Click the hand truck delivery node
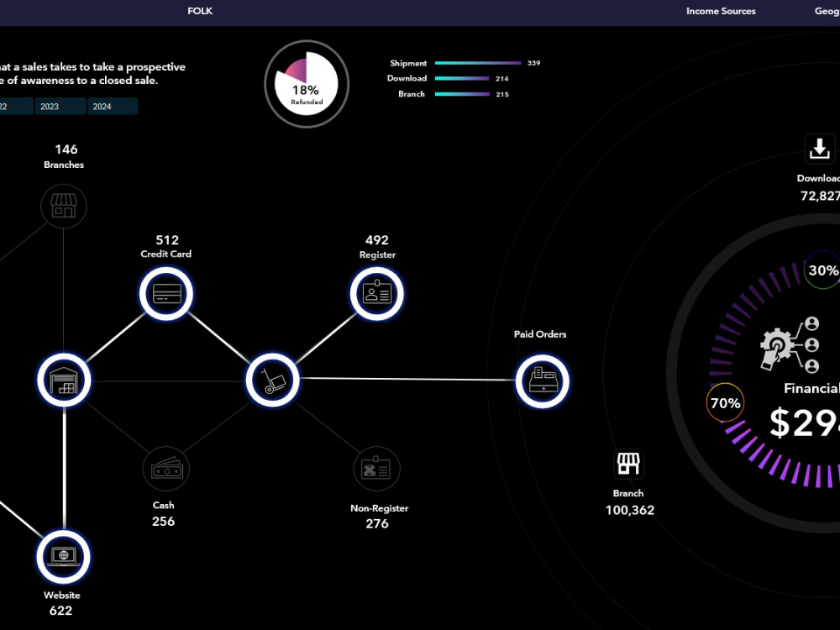The width and height of the screenshot is (840, 630). [273, 380]
